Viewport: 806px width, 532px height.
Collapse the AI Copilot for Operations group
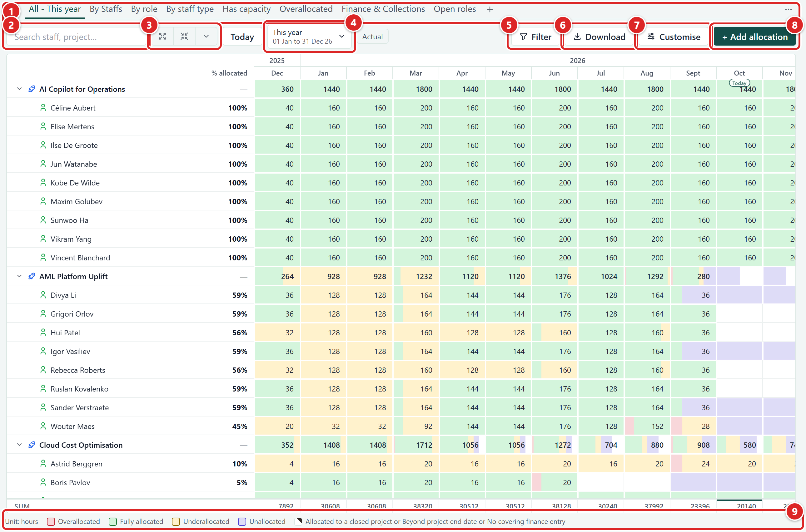coord(19,89)
